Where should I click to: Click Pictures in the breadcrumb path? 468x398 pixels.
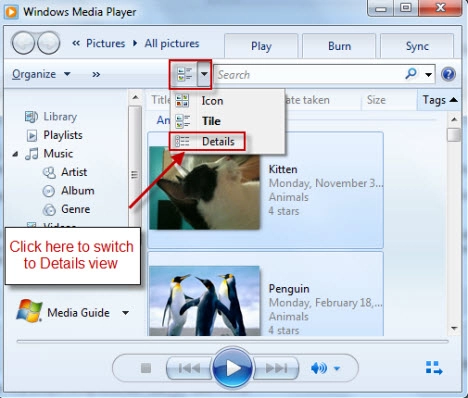point(105,43)
